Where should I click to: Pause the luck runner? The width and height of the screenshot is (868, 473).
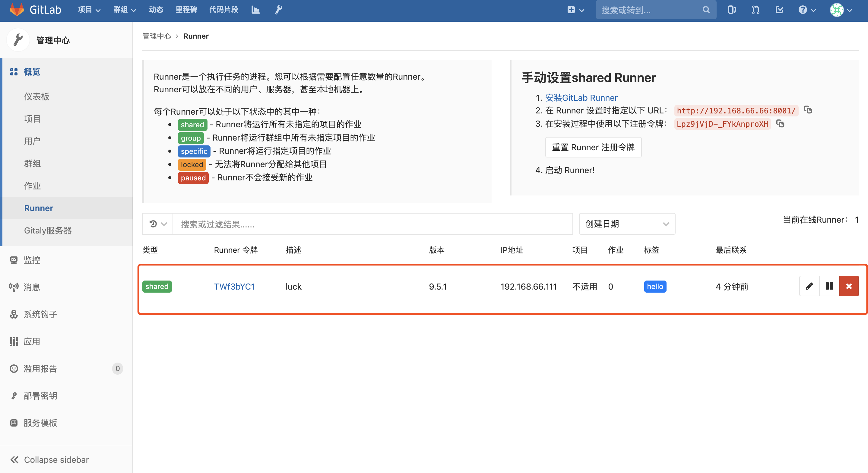(829, 286)
